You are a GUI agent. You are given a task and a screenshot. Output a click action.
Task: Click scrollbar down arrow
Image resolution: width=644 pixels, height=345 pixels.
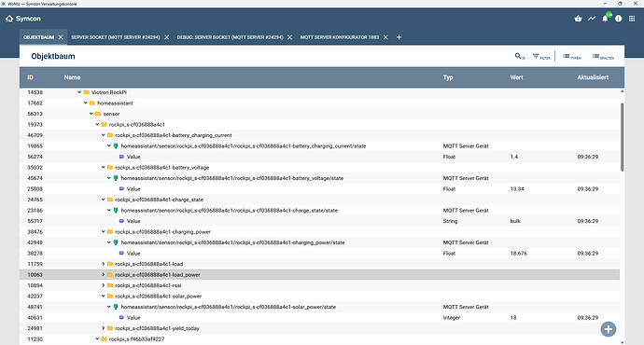pyautogui.click(x=623, y=342)
